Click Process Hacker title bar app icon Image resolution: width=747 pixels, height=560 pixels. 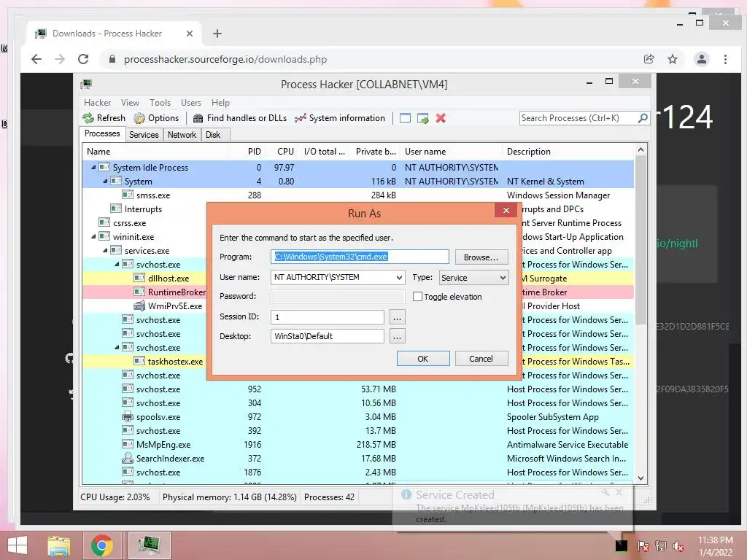[86, 85]
